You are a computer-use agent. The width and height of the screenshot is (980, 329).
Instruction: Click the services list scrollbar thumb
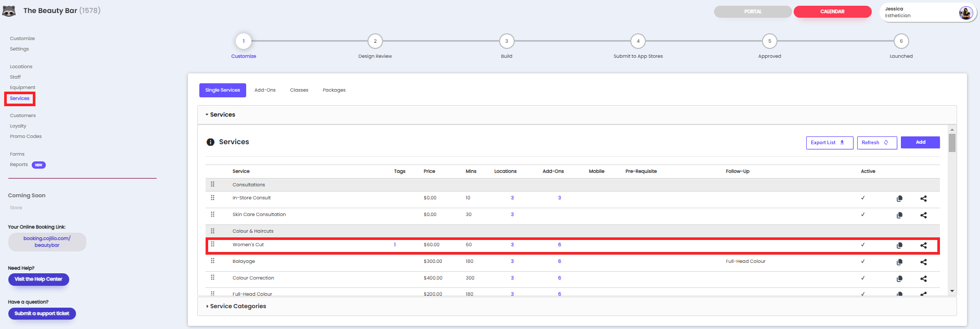click(952, 143)
